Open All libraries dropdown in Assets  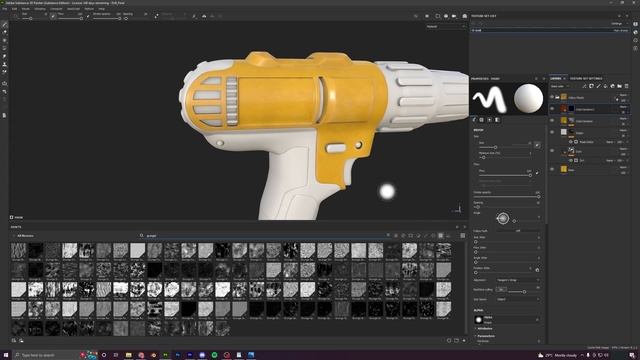(x=23, y=236)
